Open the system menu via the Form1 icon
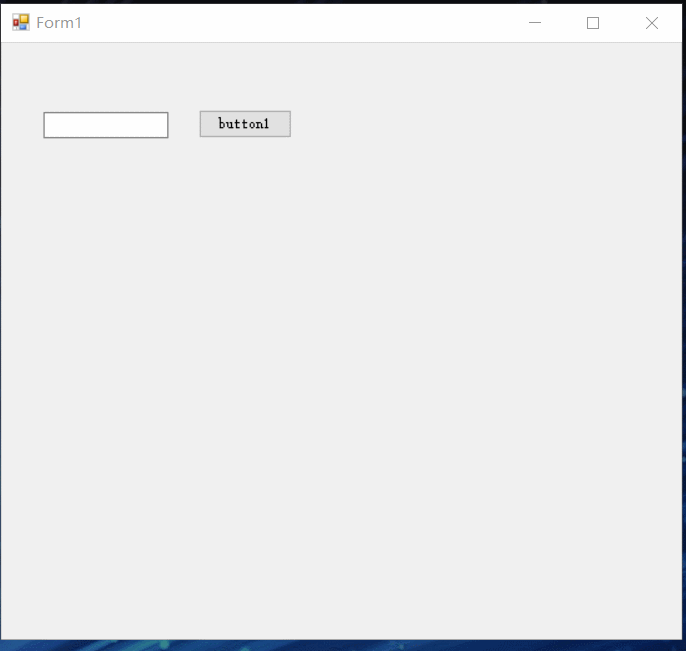 (21, 22)
